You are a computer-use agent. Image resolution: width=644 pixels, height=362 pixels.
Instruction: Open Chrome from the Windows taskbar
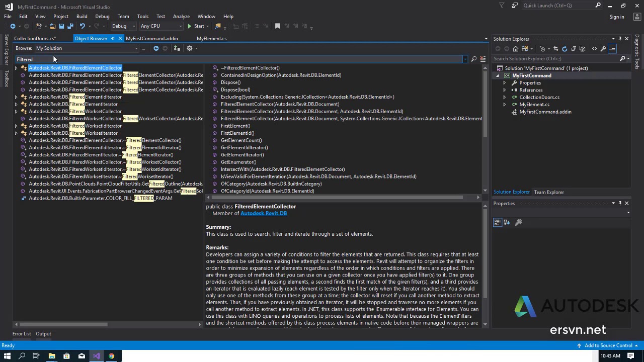tap(111, 356)
